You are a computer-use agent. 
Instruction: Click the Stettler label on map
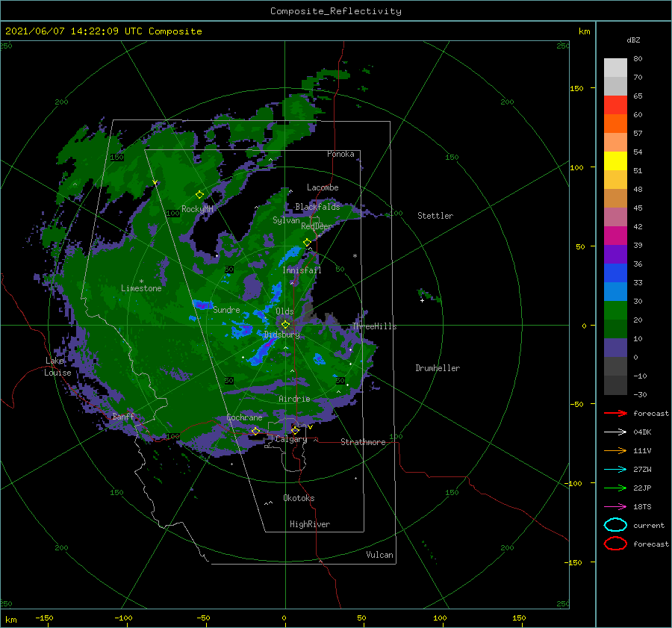click(x=435, y=216)
